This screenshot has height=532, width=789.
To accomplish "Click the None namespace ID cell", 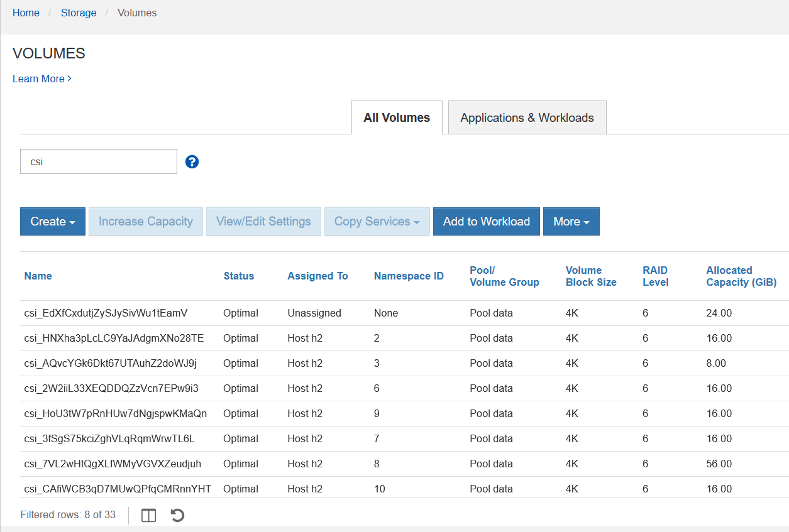I will point(386,313).
